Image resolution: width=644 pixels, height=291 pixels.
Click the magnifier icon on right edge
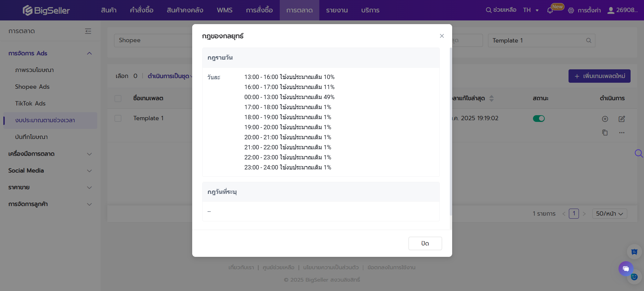(639, 153)
